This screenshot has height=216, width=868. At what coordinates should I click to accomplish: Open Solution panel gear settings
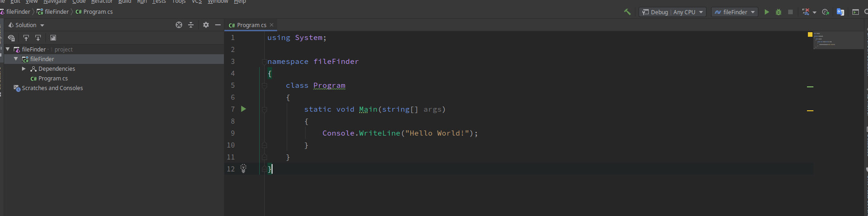point(206,25)
